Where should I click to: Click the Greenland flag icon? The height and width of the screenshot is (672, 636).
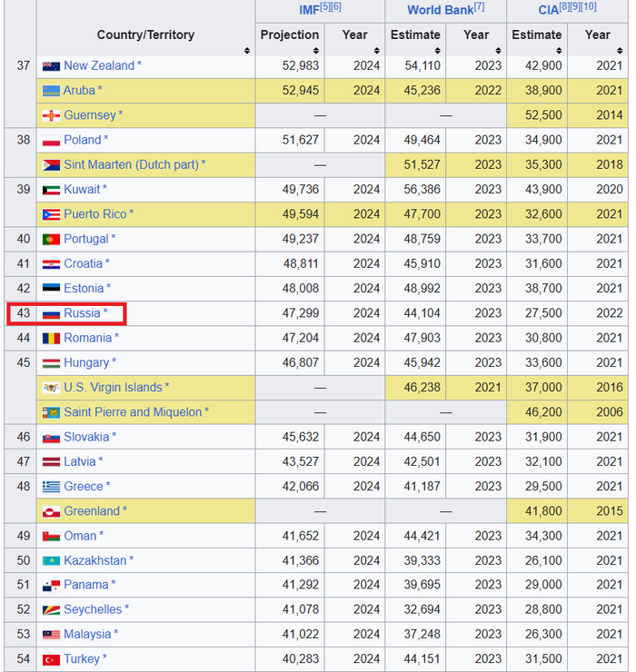point(51,511)
